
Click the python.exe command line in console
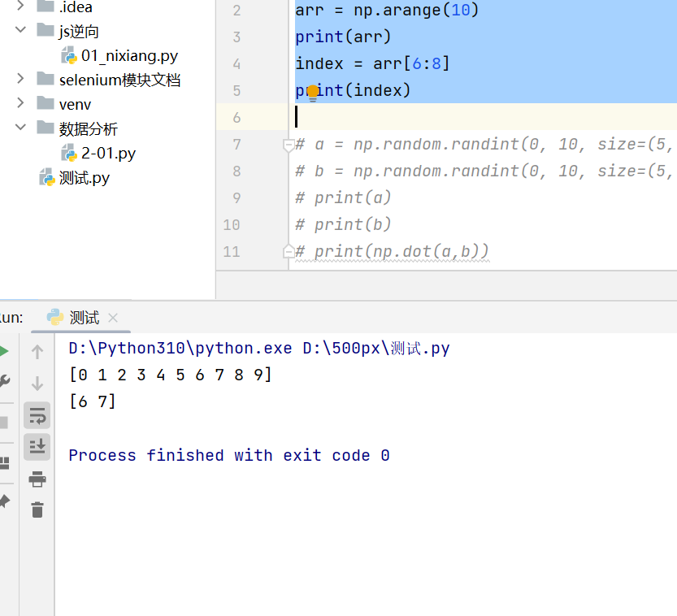click(x=259, y=348)
